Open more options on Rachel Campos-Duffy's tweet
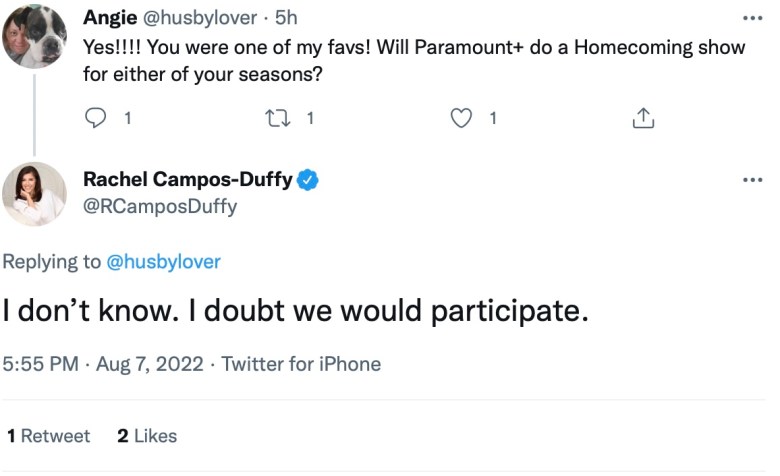 point(752,180)
